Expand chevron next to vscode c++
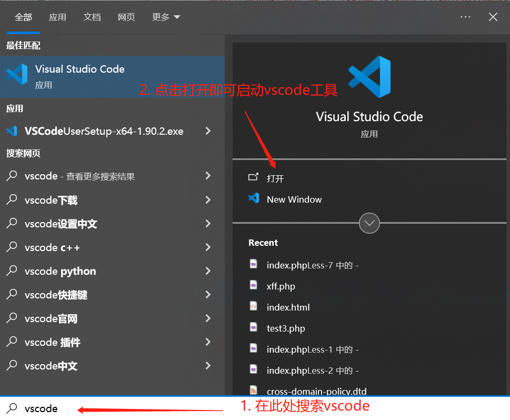 point(208,247)
